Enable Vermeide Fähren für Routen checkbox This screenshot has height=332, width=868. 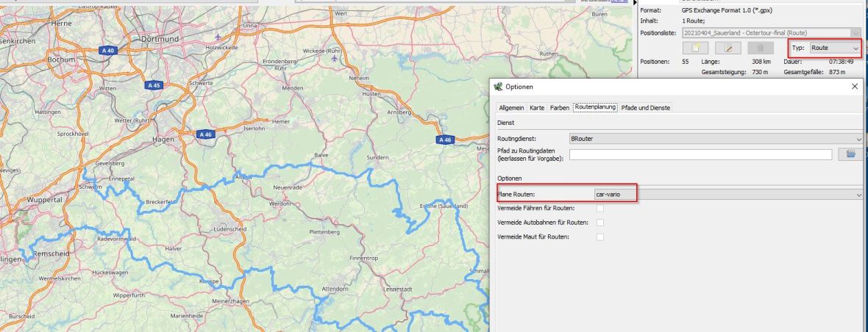(600, 209)
